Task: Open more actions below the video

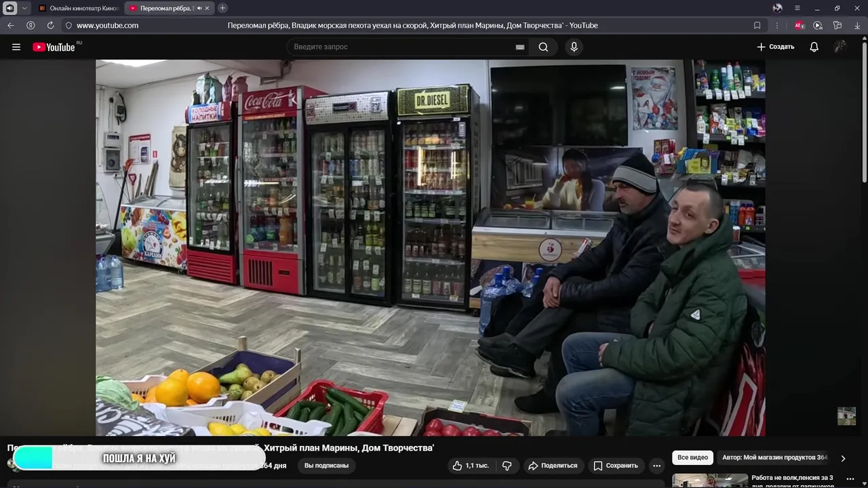Action: tap(656, 466)
